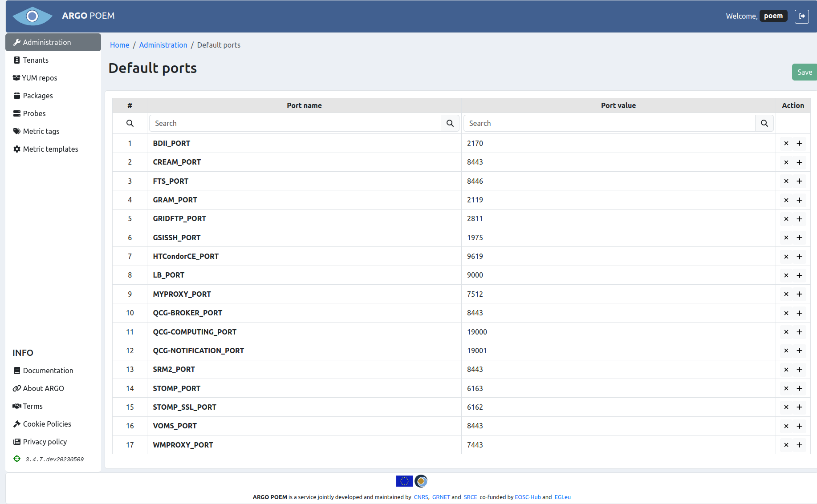The width and height of the screenshot is (817, 504).
Task: Follow the EGI.eu footer link
Action: [562, 497]
